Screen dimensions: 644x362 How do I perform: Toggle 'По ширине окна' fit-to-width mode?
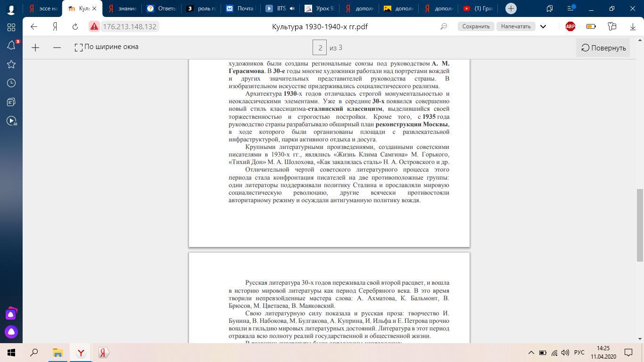tap(107, 47)
